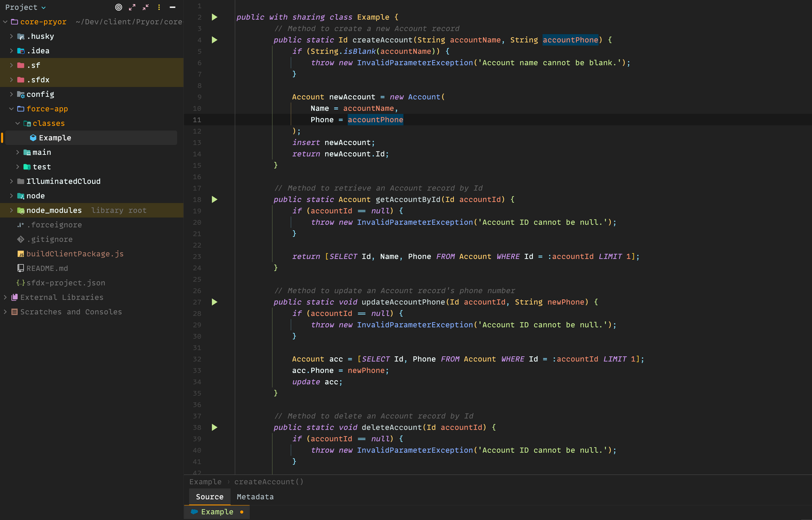
Task: Run the Example class via gutter play icon
Action: 214,17
